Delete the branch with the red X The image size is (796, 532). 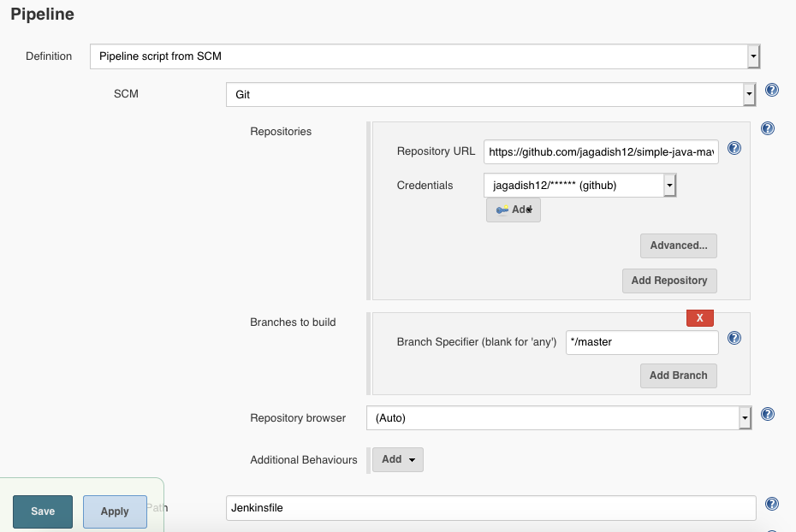point(700,318)
